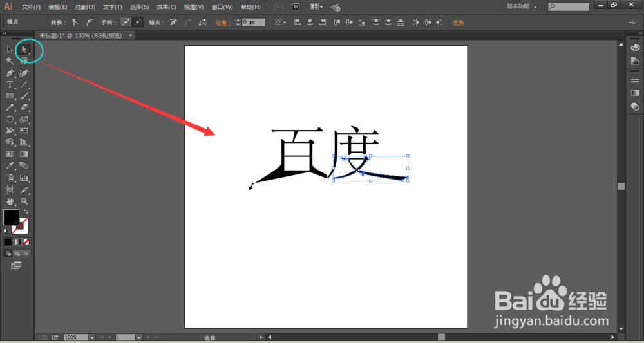Select the Rotate tool
This screenshot has width=644, height=343.
pyautogui.click(x=10, y=120)
